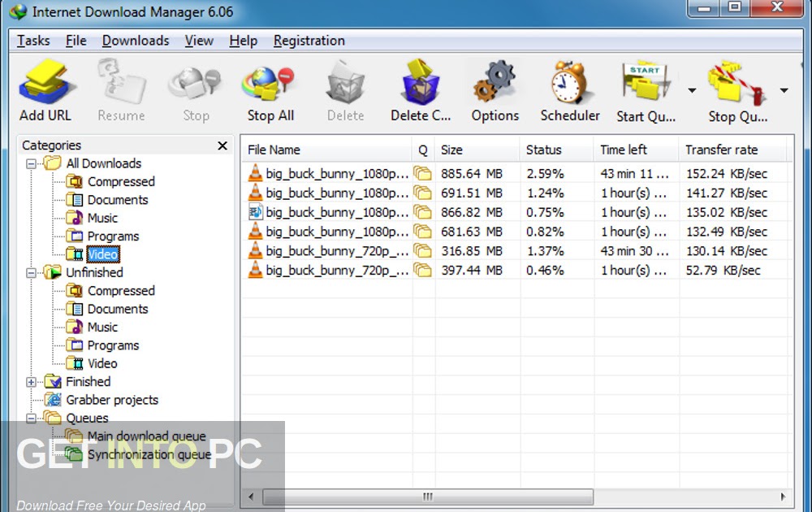Open the View menu
812x512 pixels.
(x=199, y=41)
